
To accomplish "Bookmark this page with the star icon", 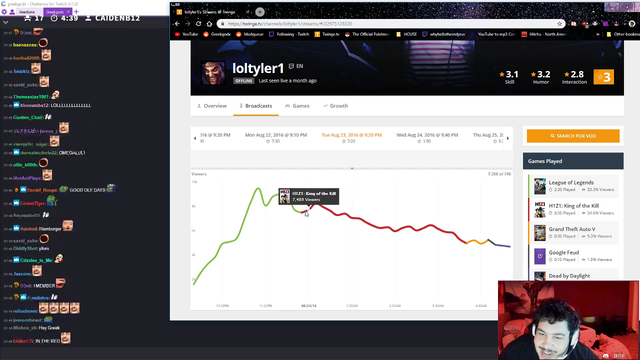I will click(x=560, y=24).
